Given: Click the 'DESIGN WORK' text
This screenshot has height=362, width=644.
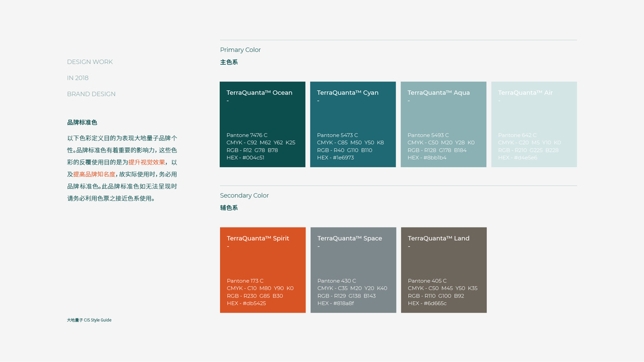Looking at the screenshot, I should coord(90,62).
